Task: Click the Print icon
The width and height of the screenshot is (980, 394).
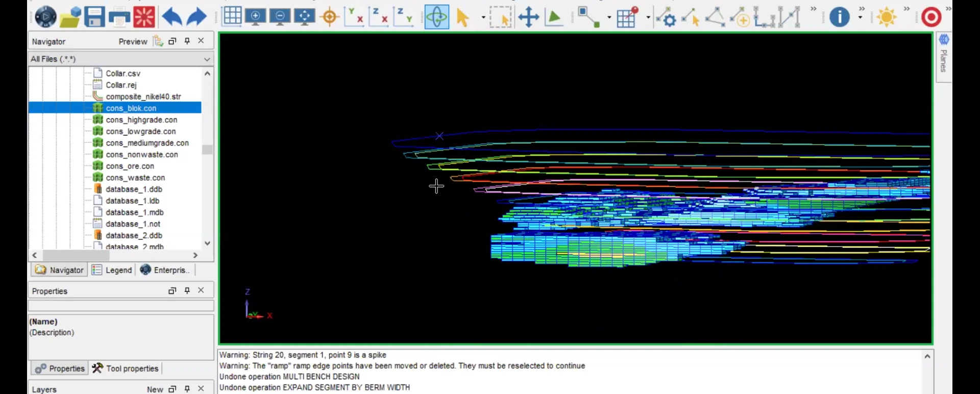Action: (119, 17)
